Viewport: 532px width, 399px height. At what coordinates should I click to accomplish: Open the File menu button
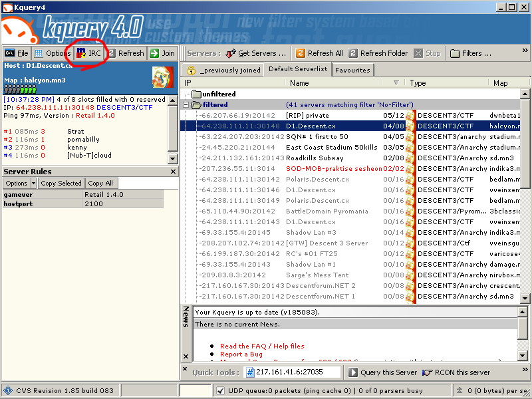[17, 53]
